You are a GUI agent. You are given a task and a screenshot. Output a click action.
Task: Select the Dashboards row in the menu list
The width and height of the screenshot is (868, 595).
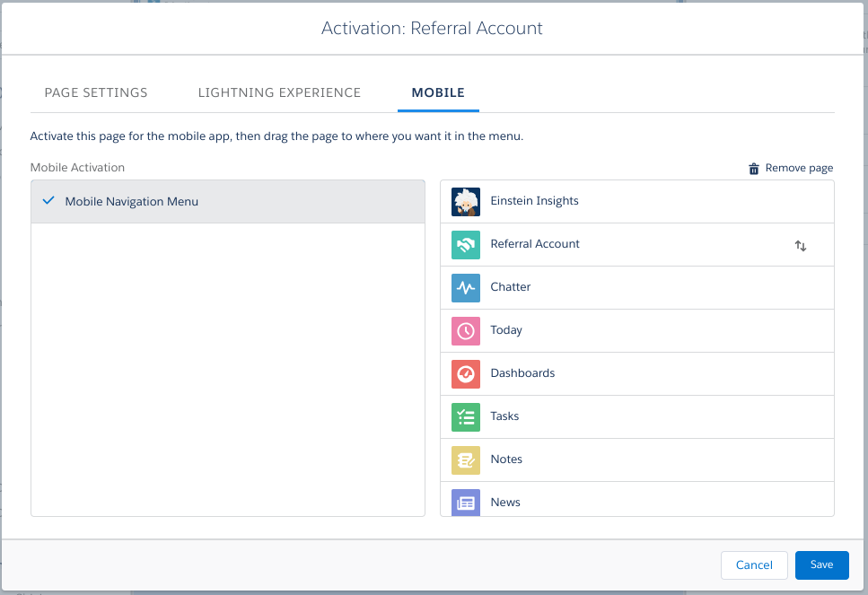628,373
